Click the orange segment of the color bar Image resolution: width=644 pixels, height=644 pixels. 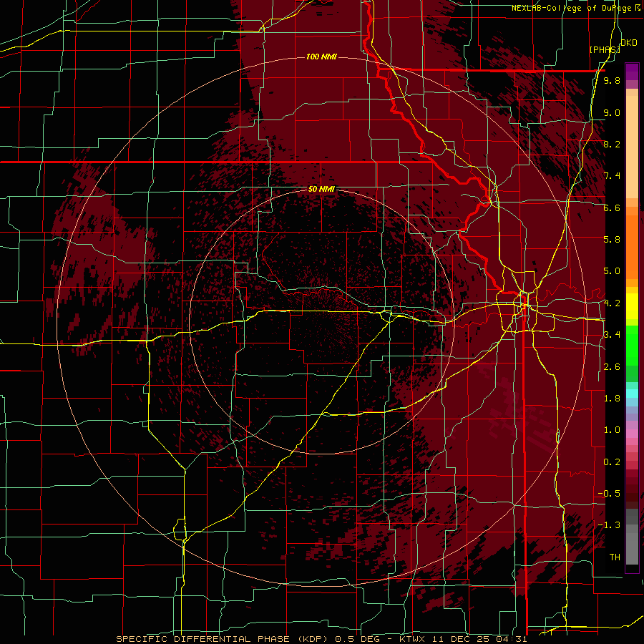(632, 248)
